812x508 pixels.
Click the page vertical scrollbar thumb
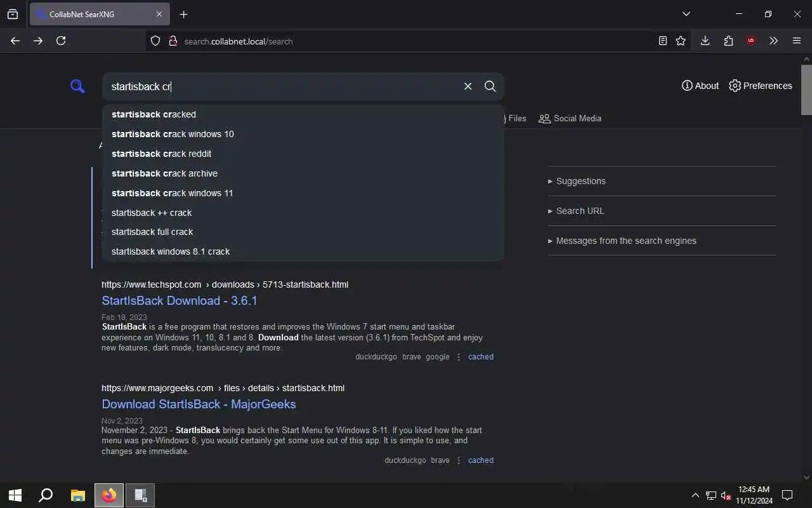[806, 89]
